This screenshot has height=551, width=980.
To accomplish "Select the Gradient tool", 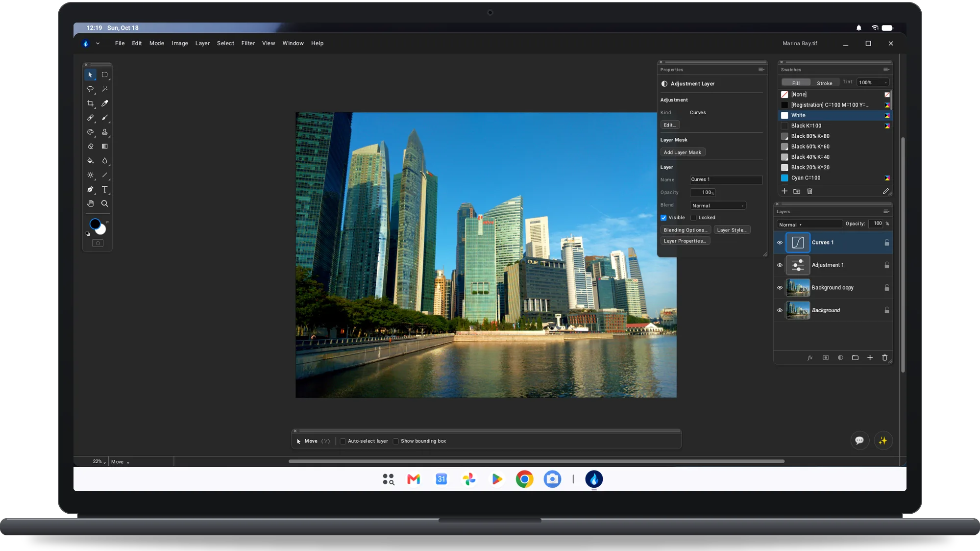I will pos(104,147).
